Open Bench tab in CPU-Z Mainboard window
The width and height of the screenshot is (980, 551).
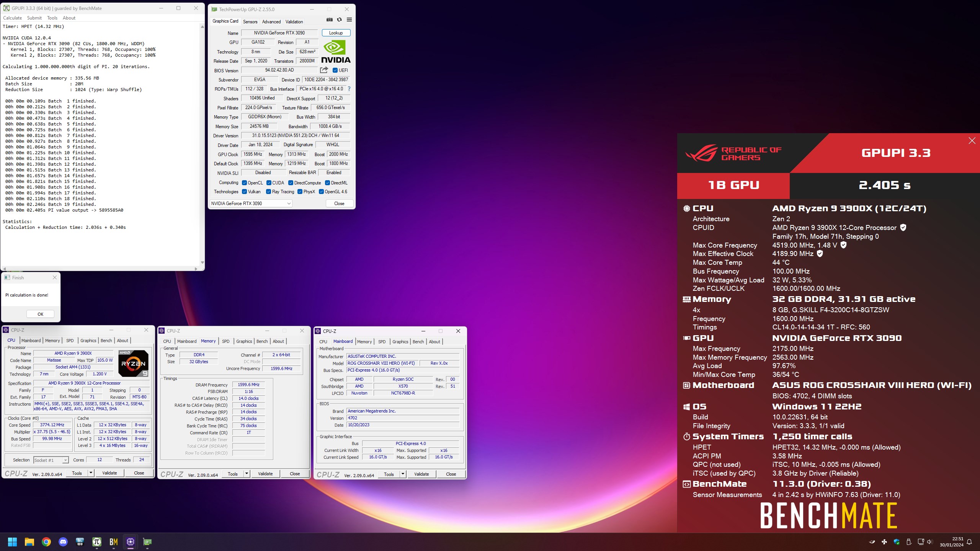click(x=418, y=342)
